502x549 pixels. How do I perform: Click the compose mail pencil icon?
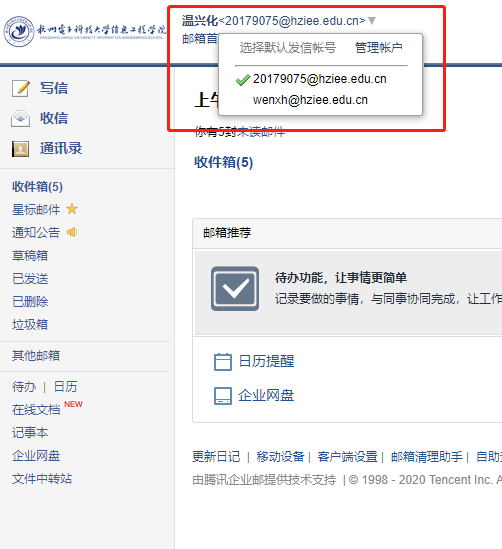point(21,88)
